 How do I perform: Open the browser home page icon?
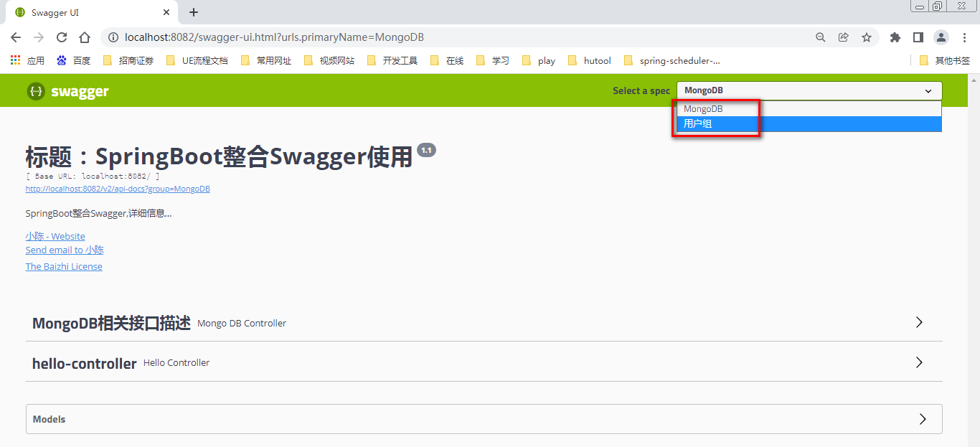coord(85,37)
